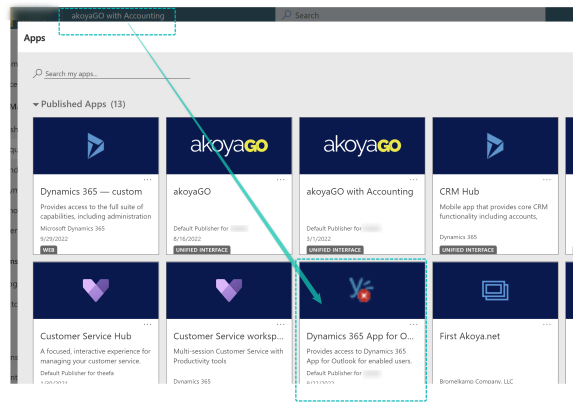Open the Customer Service workspace heart icon

coord(229,290)
